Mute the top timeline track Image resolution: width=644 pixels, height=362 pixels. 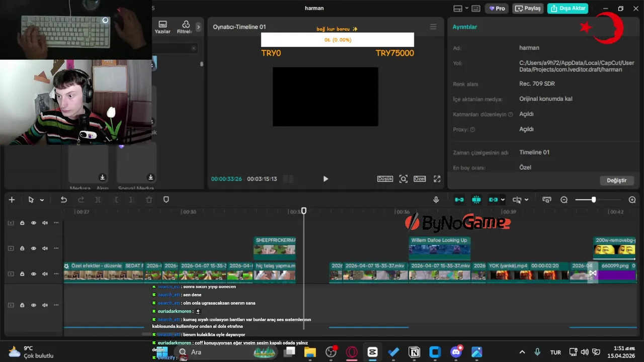point(45,223)
